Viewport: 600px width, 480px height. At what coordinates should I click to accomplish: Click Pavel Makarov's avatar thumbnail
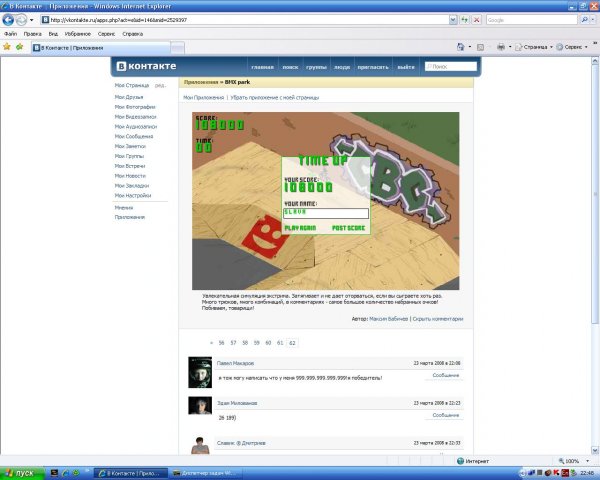pyautogui.click(x=198, y=372)
